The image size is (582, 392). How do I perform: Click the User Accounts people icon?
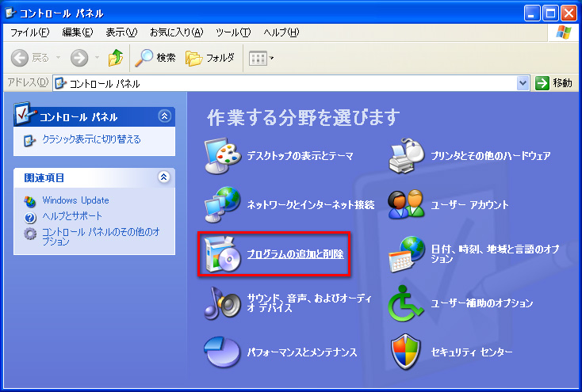(406, 205)
